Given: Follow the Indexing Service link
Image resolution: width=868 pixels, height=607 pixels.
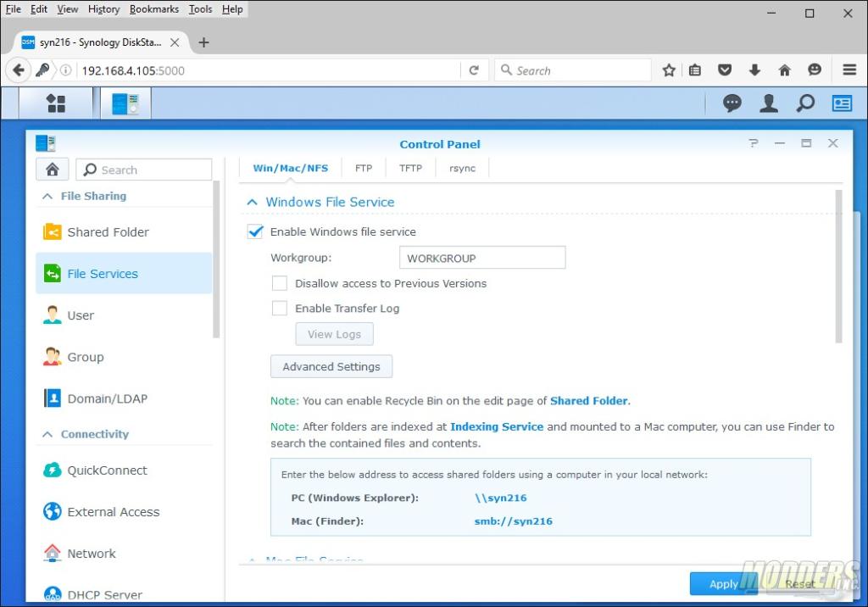Looking at the screenshot, I should pos(497,426).
